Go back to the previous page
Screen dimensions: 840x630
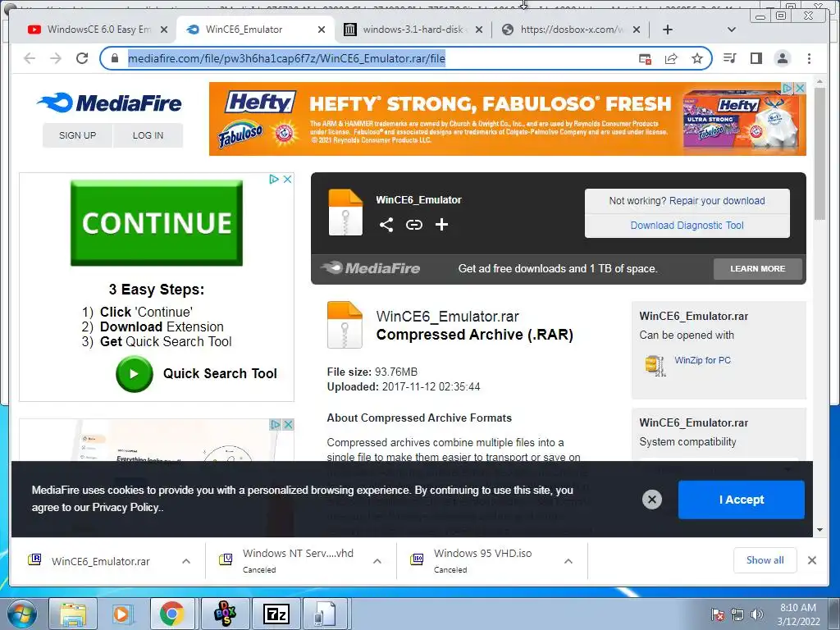[x=30, y=58]
